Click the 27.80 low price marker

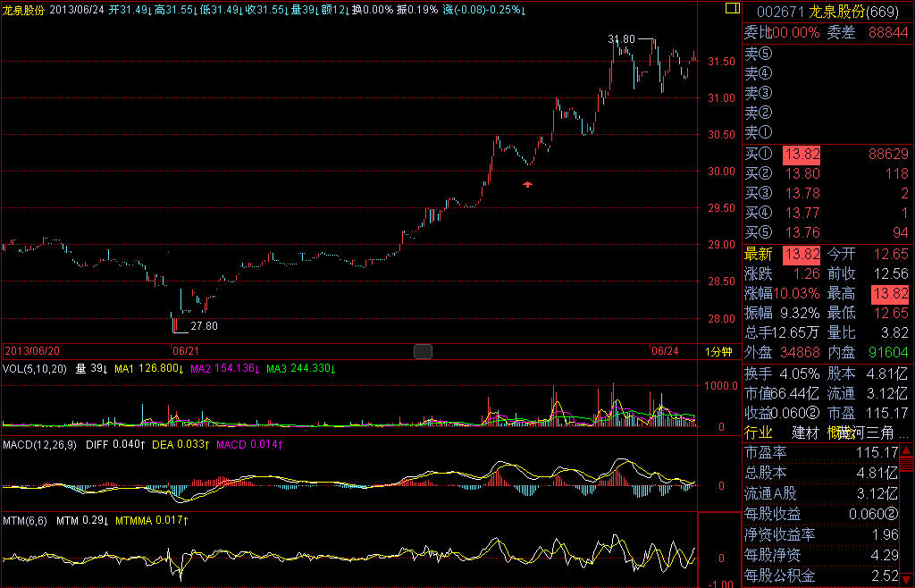click(204, 326)
